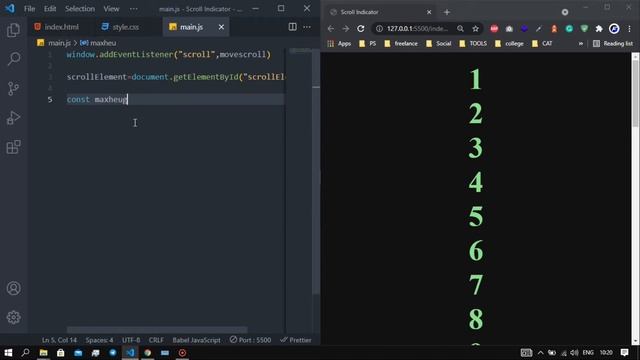Open editor More Actions ellipsis
The image size is (640, 360).
click(x=307, y=27)
